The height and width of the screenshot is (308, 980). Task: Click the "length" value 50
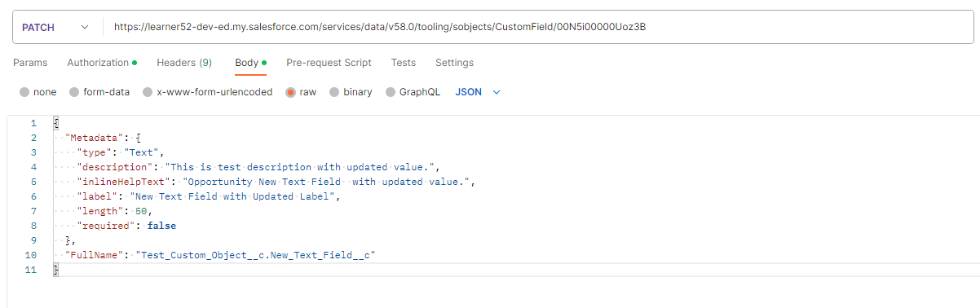(x=140, y=211)
